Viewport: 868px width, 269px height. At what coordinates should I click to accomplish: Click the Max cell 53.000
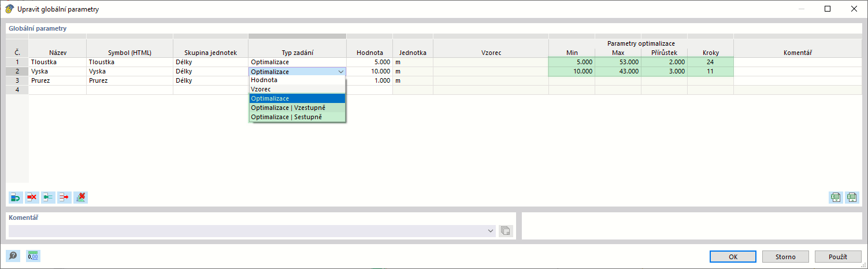618,62
